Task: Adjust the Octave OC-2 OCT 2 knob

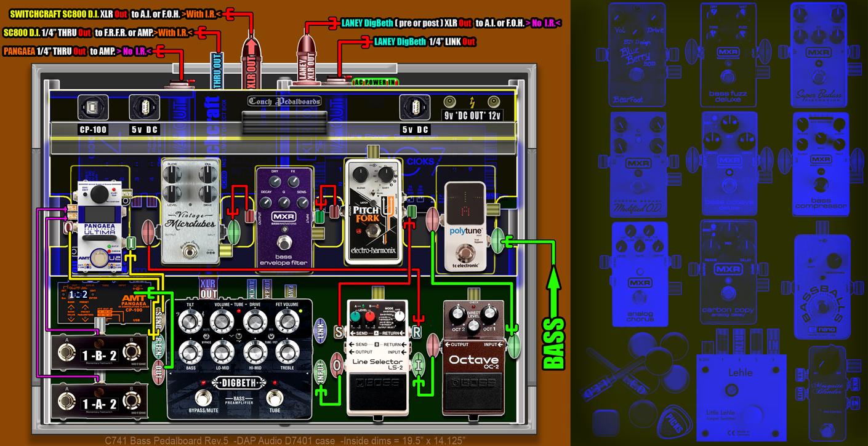Action: click(x=457, y=315)
